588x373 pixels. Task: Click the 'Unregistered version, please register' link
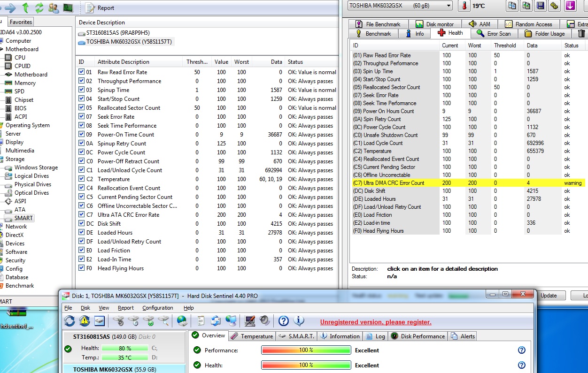[375, 322]
